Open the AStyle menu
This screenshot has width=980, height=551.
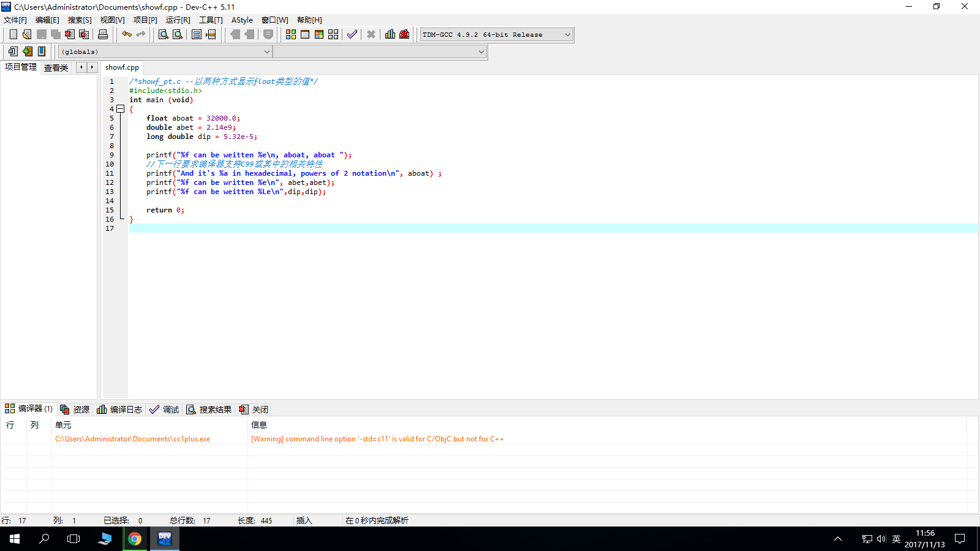tap(242, 20)
